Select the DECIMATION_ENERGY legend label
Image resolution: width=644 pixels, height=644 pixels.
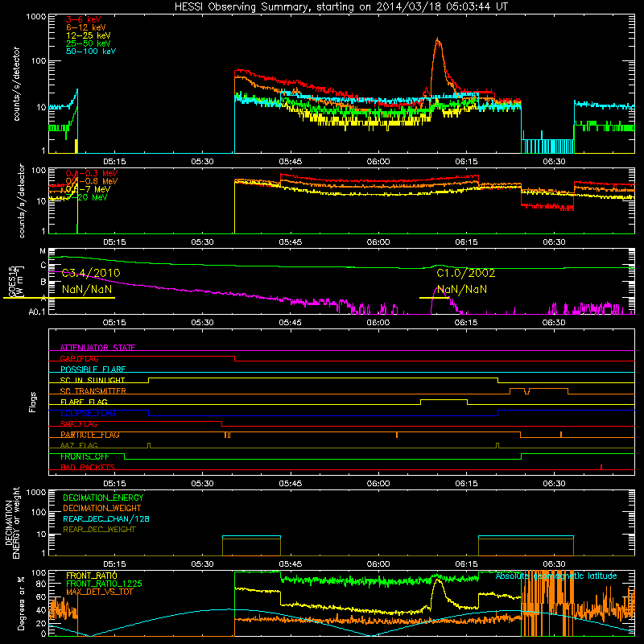103,497
